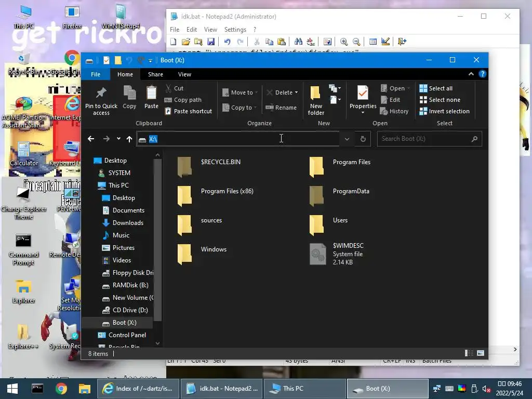This screenshot has width=532, height=399.
Task: Click Edit in the Open group
Action: pyautogui.click(x=390, y=100)
